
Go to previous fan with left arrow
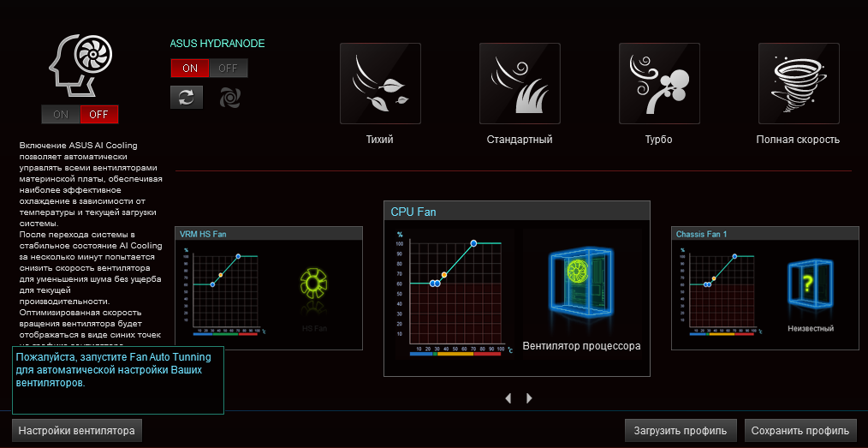click(508, 397)
